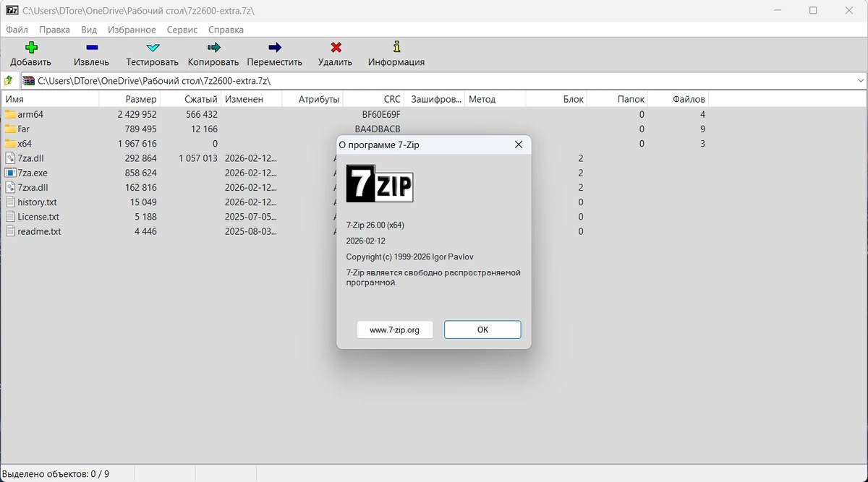Click the Far folder icon
The height and width of the screenshot is (482, 868).
click(x=10, y=129)
